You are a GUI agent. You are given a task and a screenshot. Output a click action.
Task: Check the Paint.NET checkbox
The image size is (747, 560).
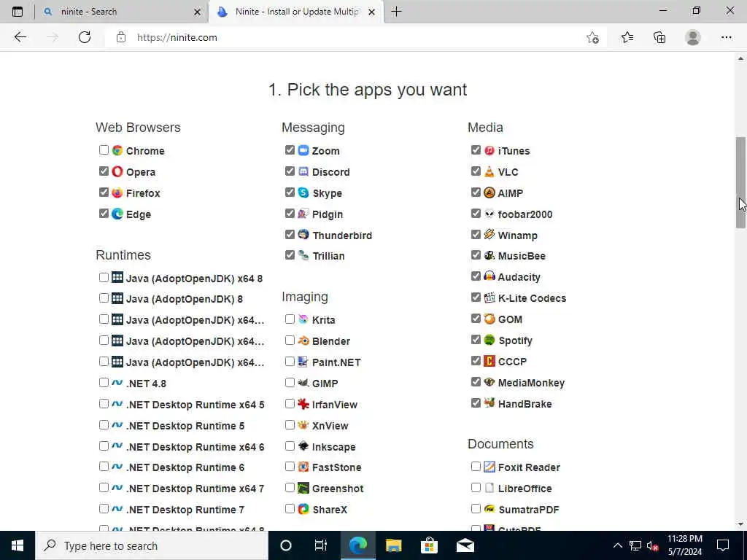click(x=290, y=362)
